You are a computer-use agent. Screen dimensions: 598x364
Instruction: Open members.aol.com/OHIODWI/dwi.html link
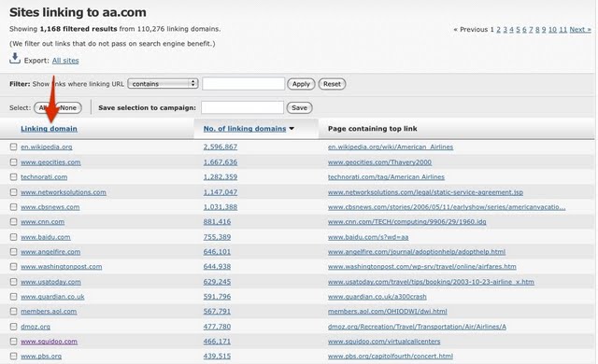388,312
